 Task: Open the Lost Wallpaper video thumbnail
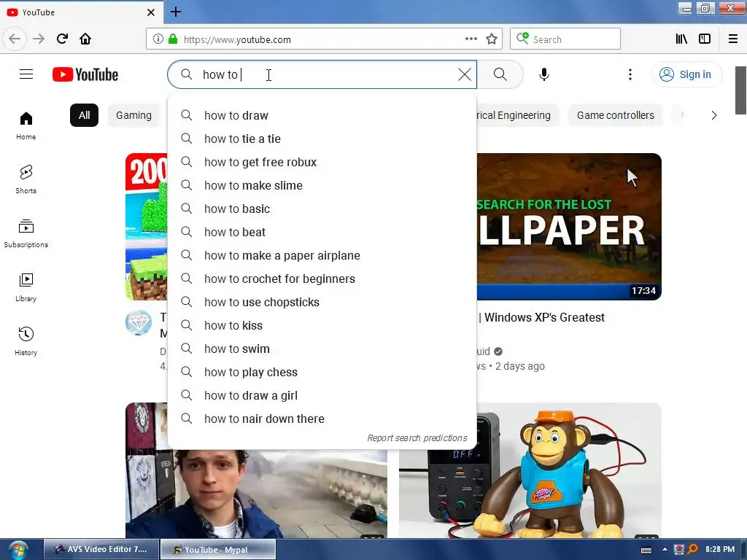pyautogui.click(x=569, y=227)
